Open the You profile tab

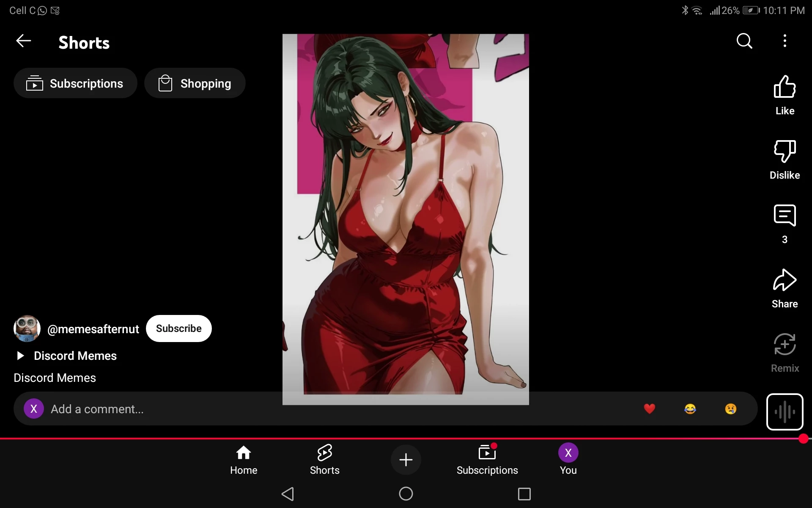[x=568, y=460]
